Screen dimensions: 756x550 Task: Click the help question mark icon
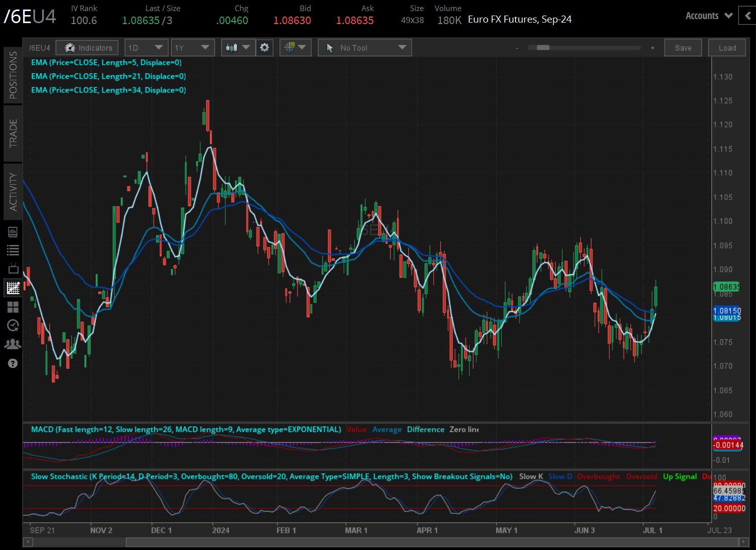(x=13, y=363)
